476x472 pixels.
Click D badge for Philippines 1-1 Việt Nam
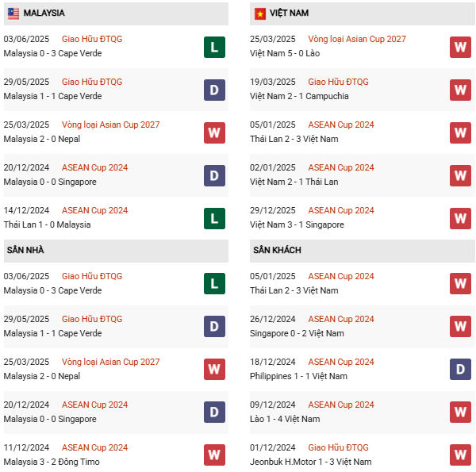(460, 369)
